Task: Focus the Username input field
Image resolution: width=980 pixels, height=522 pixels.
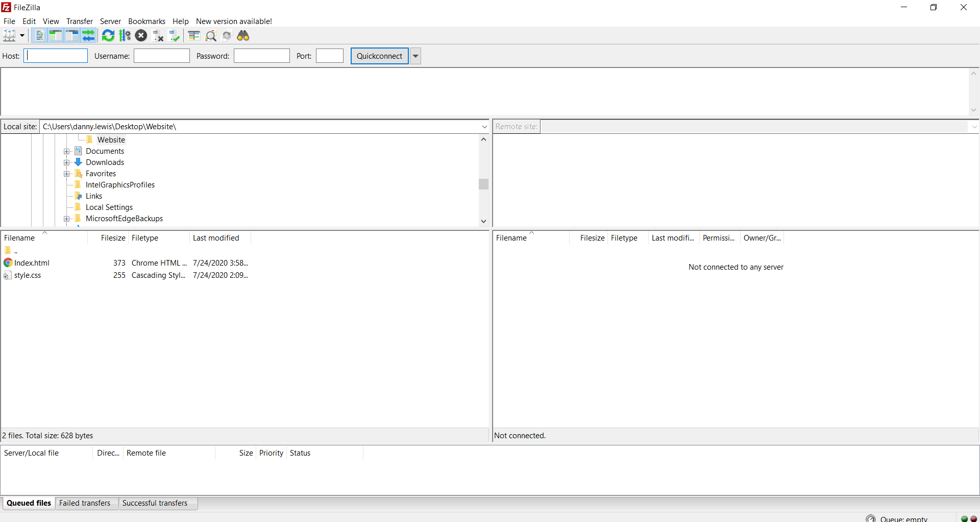Action: coord(162,56)
